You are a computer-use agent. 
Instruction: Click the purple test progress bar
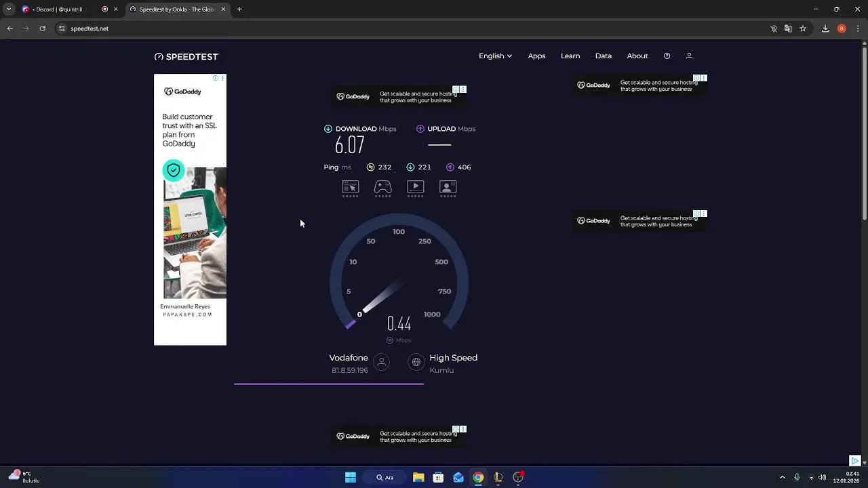[x=329, y=384]
